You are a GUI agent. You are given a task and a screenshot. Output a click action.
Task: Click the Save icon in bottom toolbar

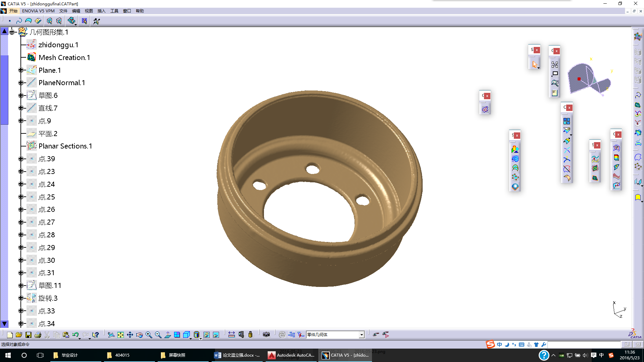[x=29, y=335]
